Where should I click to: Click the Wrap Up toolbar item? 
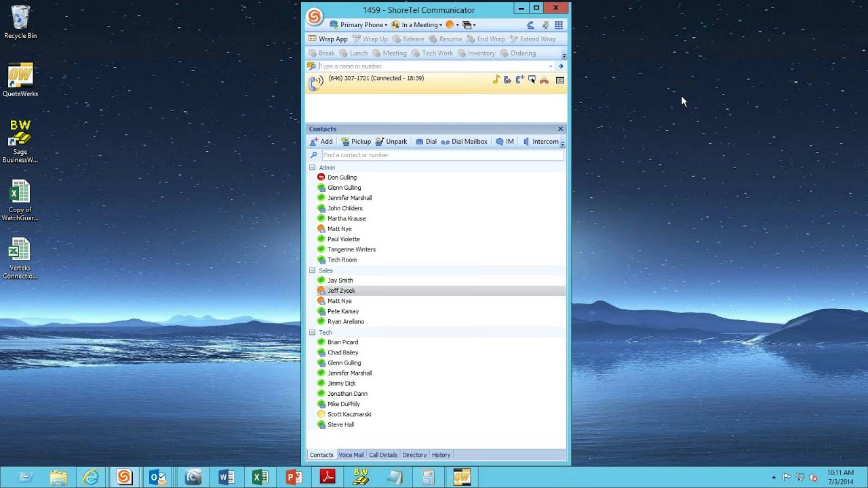(x=370, y=39)
